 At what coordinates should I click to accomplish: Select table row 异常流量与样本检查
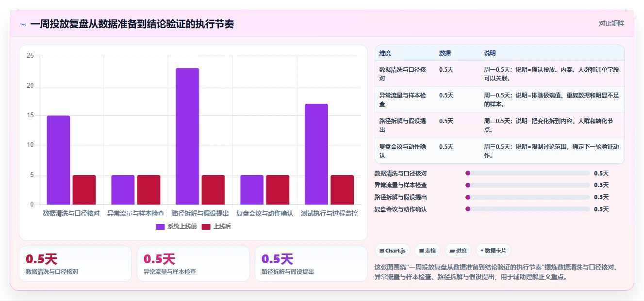[500, 99]
